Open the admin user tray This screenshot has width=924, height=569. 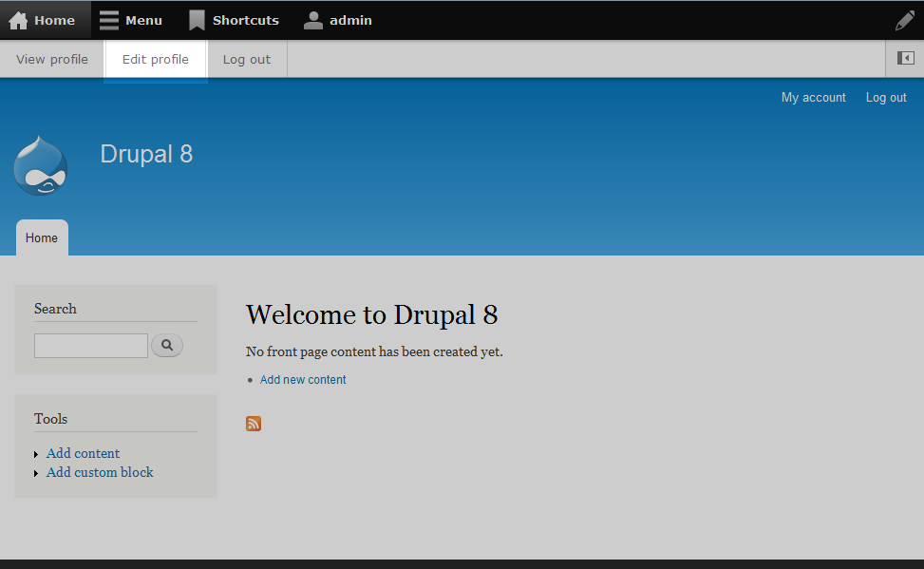click(x=338, y=20)
